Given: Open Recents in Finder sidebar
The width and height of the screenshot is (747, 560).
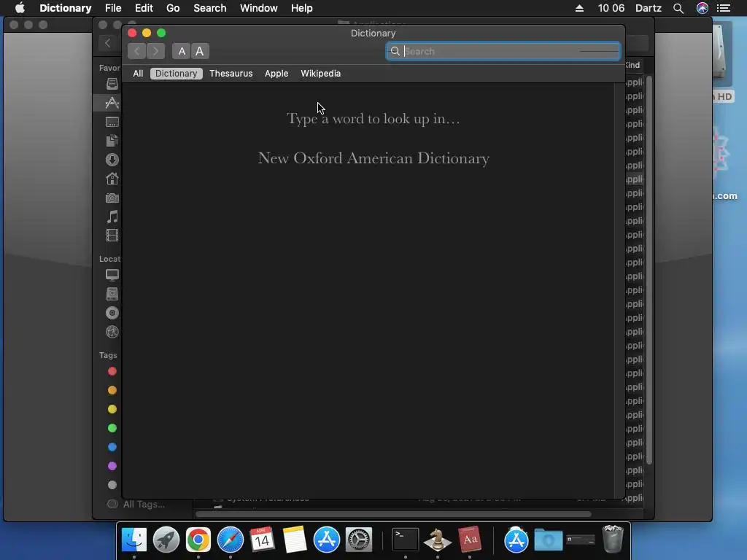Looking at the screenshot, I should tap(112, 84).
